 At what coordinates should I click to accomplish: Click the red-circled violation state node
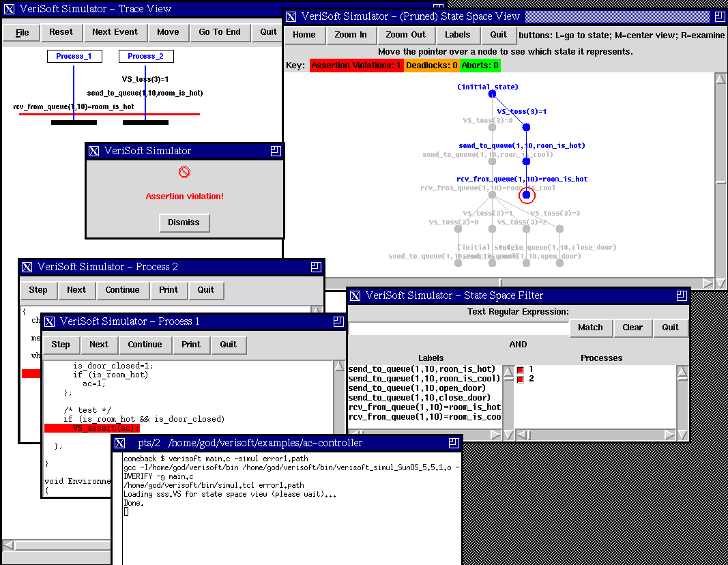tap(526, 195)
